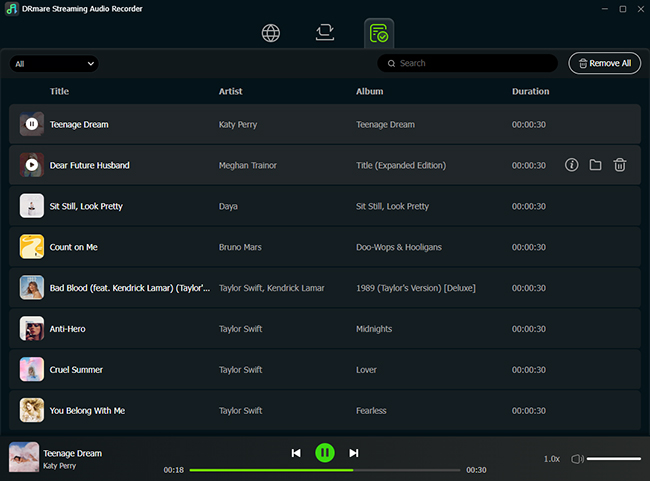Click Katy Perry in the list row
650x481 pixels.
click(238, 124)
